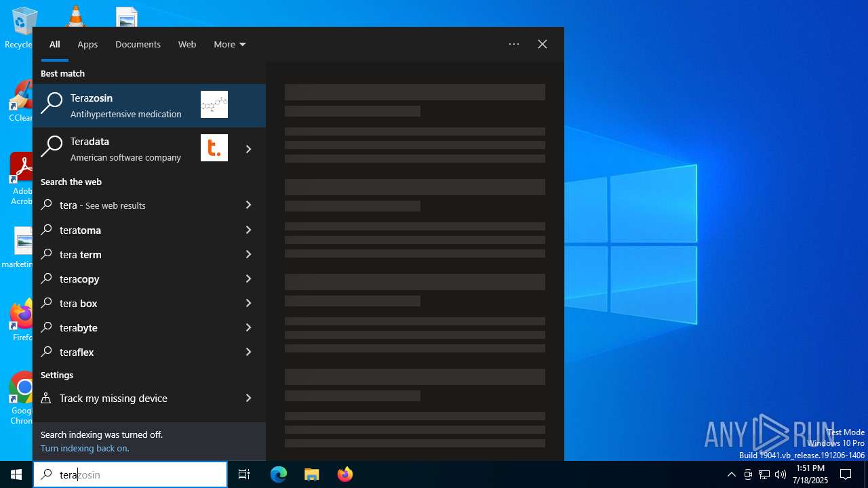Select the Adobe Acrobat desktop shortcut
Image resolution: width=868 pixels, height=488 pixels.
click(x=22, y=179)
